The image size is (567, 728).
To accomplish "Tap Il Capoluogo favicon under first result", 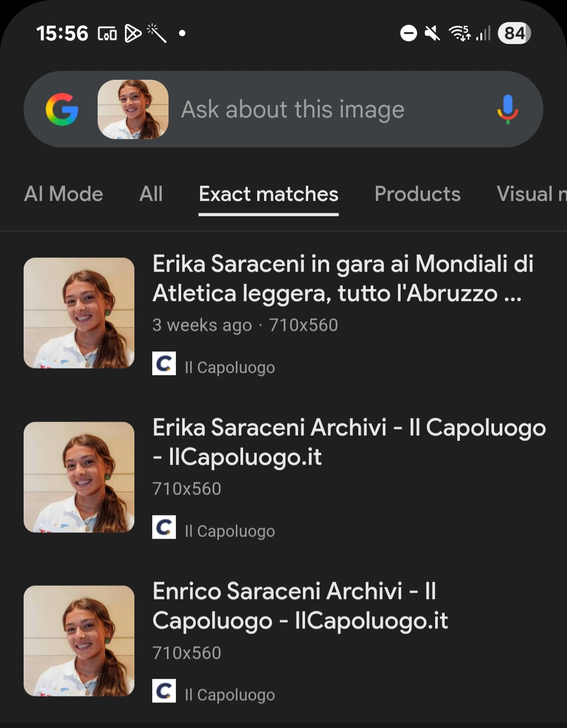I will (x=164, y=363).
